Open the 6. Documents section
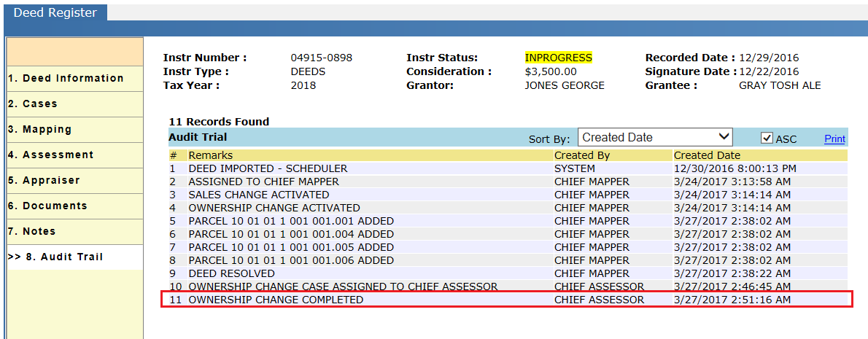The height and width of the screenshot is (339, 868). click(74, 206)
